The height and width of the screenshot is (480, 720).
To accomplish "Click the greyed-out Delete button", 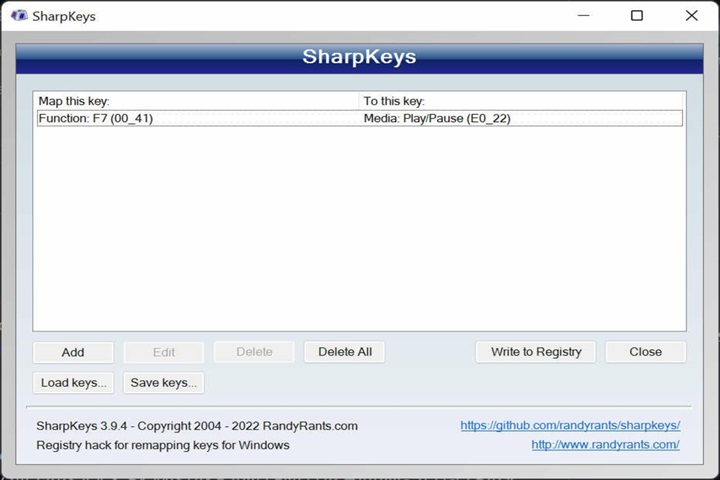I will pyautogui.click(x=254, y=352).
